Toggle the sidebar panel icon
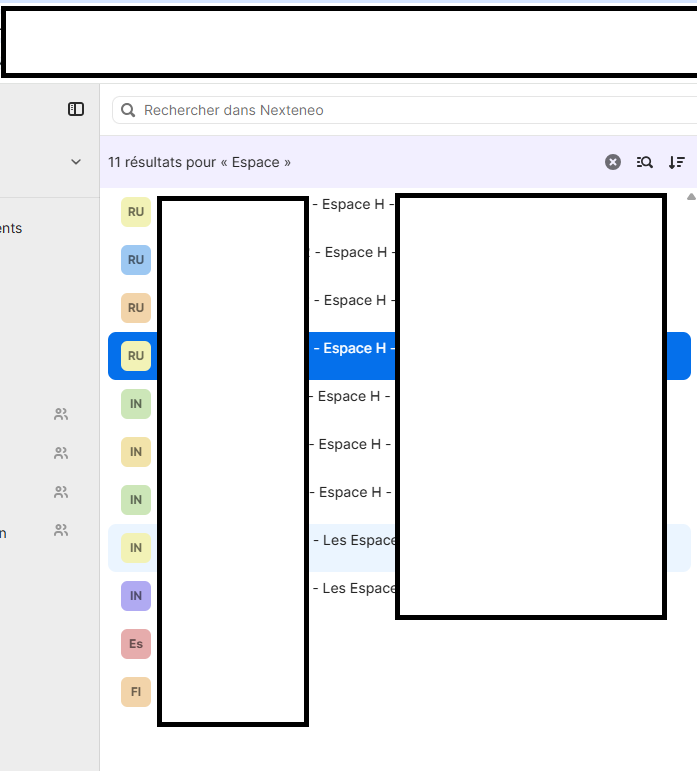The image size is (697, 771). tap(76, 109)
